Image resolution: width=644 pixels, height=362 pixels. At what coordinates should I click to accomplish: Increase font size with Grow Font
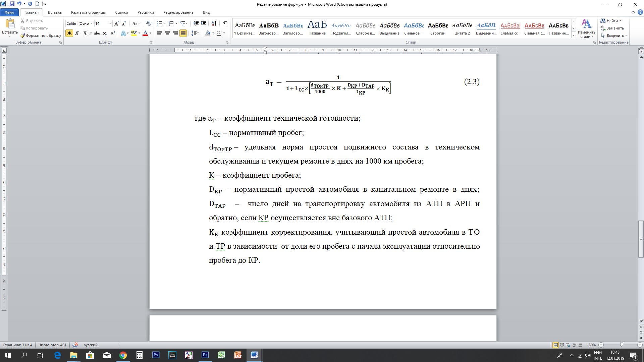[x=116, y=23]
